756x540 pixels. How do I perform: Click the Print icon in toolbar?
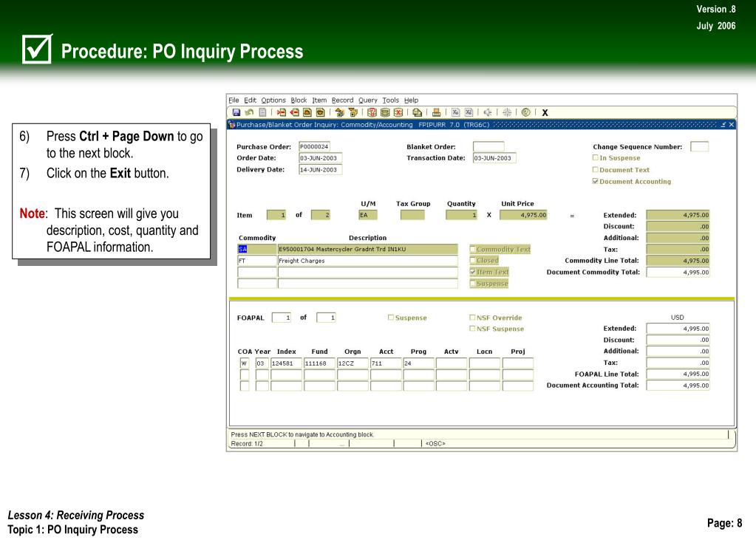pyautogui.click(x=436, y=113)
